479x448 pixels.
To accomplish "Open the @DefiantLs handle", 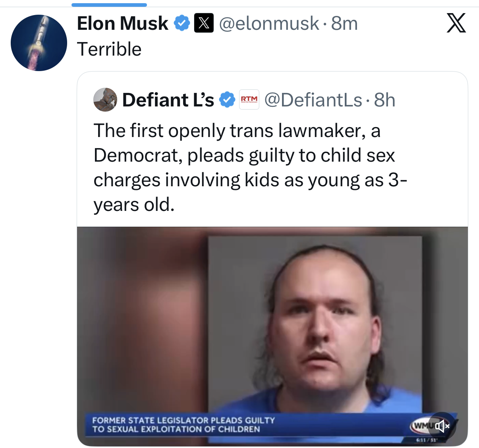I will pos(313,100).
